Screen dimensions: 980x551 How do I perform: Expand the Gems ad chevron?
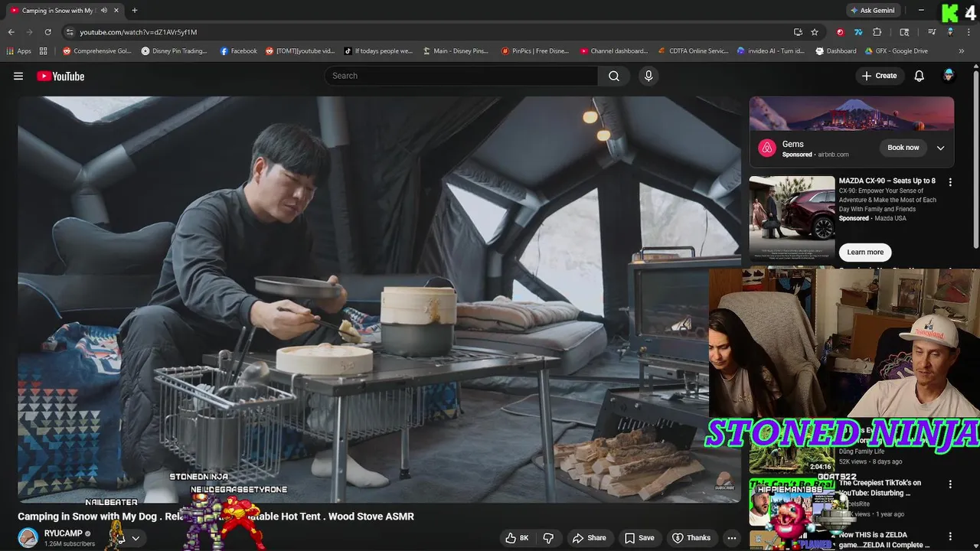(x=941, y=148)
